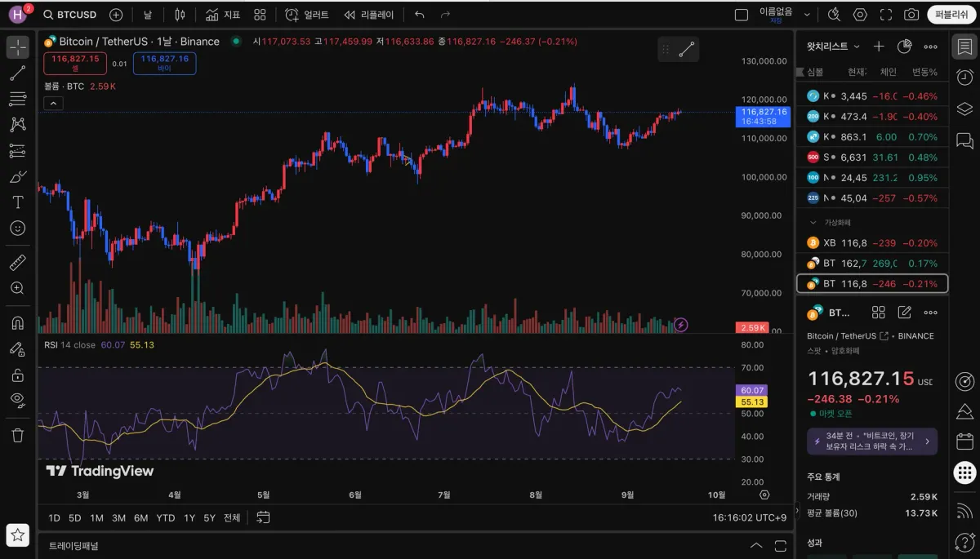Toggle hide all drawings eye icon

click(x=17, y=400)
